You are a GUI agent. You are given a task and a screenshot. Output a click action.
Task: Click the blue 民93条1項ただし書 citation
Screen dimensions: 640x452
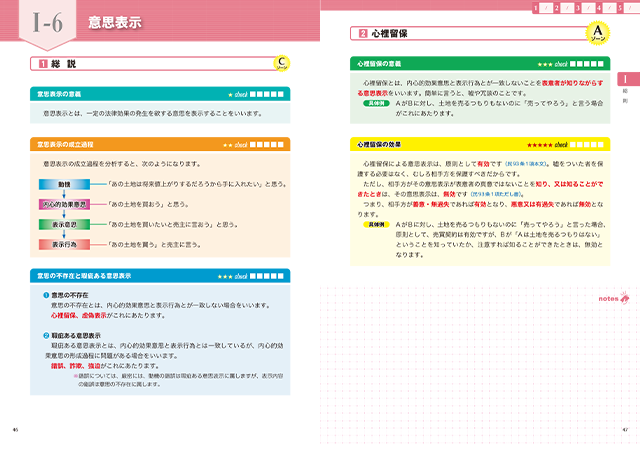[x=497, y=194]
